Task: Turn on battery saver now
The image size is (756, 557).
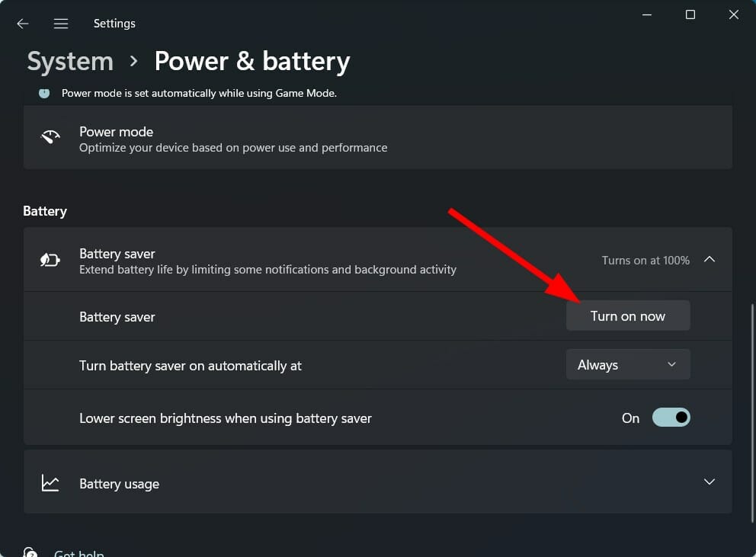Action: 628,315
